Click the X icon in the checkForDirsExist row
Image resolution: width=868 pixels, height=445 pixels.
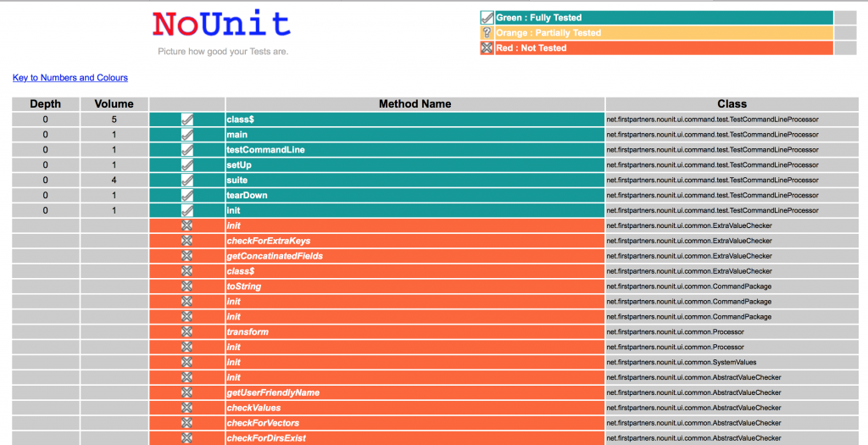[x=186, y=438]
